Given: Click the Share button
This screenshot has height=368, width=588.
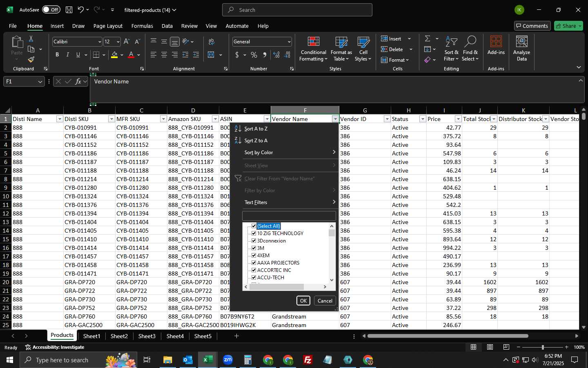Looking at the screenshot, I should click(x=569, y=26).
